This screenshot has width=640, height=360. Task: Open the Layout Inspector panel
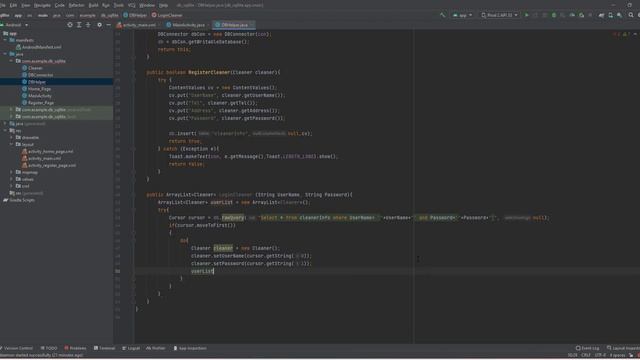pyautogui.click(x=623, y=348)
